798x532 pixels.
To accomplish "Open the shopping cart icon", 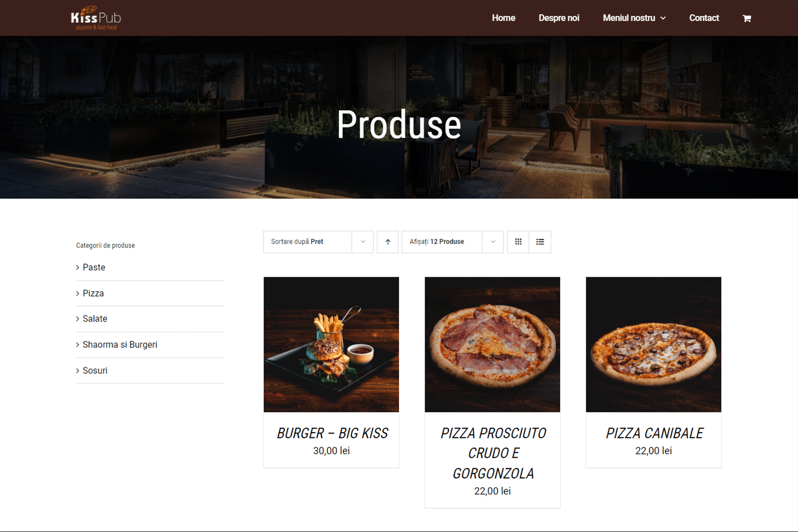I will point(747,18).
